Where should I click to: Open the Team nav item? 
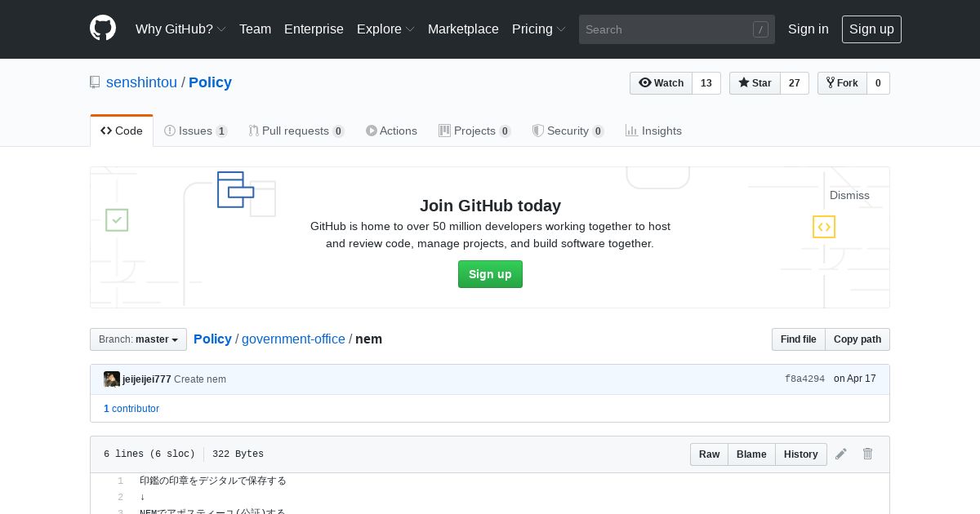pyautogui.click(x=255, y=29)
